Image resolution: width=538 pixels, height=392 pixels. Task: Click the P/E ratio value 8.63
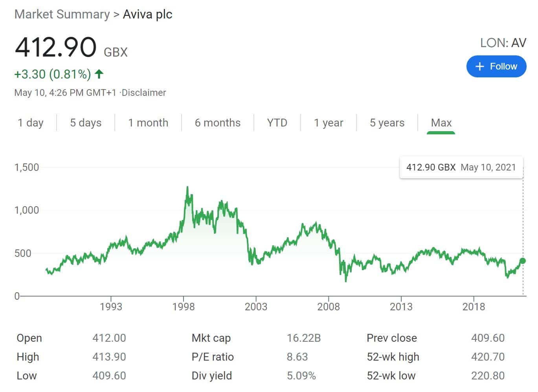pyautogui.click(x=297, y=357)
